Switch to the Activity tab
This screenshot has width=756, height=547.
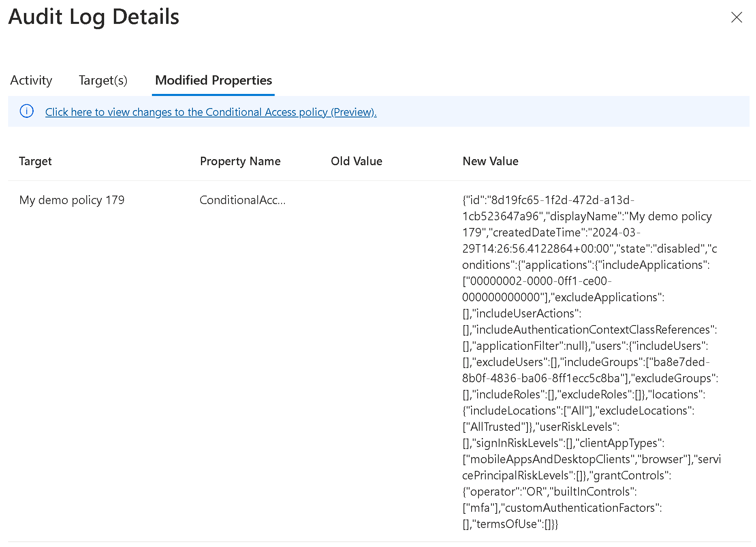pyautogui.click(x=31, y=81)
